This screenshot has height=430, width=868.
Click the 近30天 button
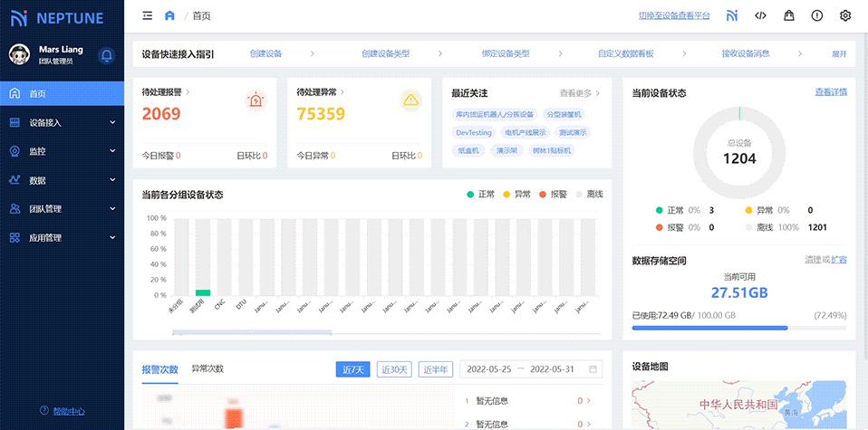pos(394,369)
